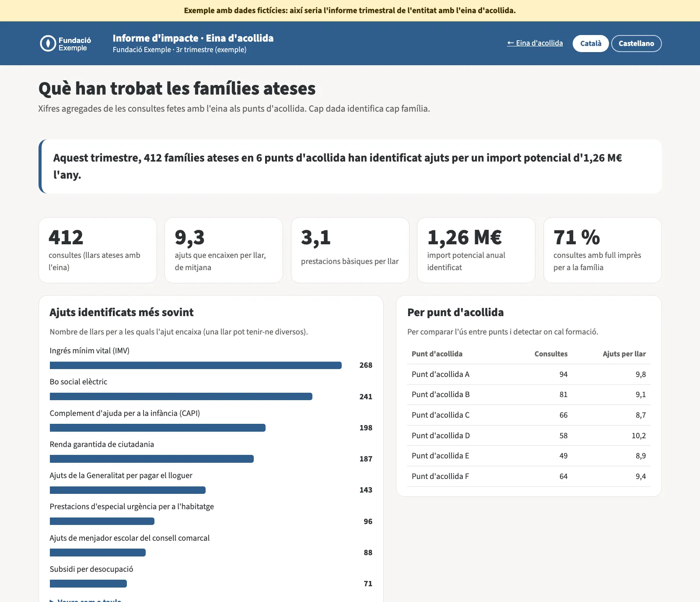Viewport: 700px width, 602px height.
Task: Click the value 241 for Bo social
Action: [366, 397]
